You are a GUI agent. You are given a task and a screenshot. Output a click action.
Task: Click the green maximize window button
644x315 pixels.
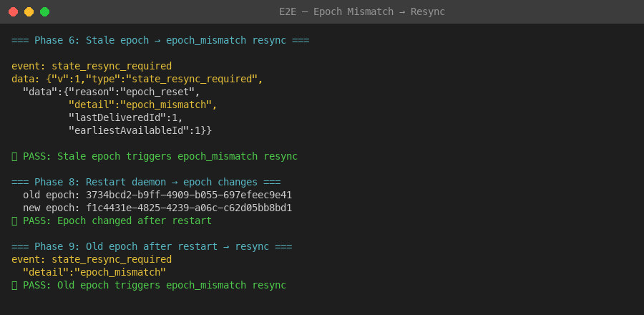[45, 12]
